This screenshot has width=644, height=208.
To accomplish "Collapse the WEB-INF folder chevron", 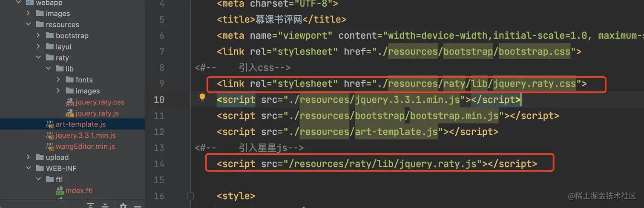I will pyautogui.click(x=28, y=169).
